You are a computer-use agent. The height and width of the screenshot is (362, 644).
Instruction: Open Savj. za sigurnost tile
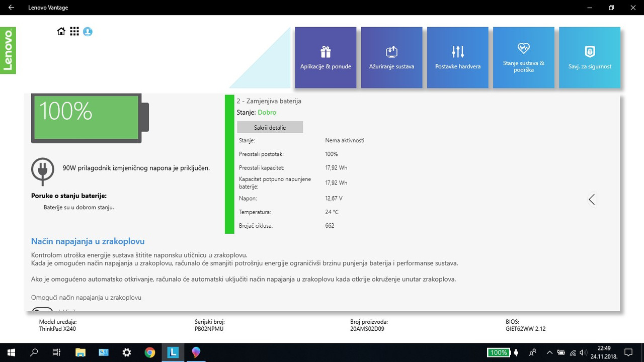(x=590, y=58)
